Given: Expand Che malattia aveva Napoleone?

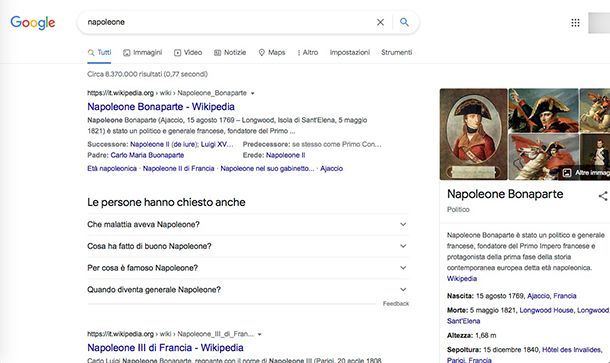Looking at the screenshot, I should click(248, 224).
